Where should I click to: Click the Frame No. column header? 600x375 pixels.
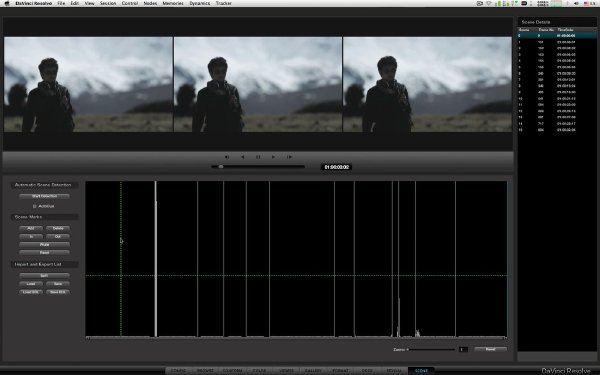[x=546, y=29]
